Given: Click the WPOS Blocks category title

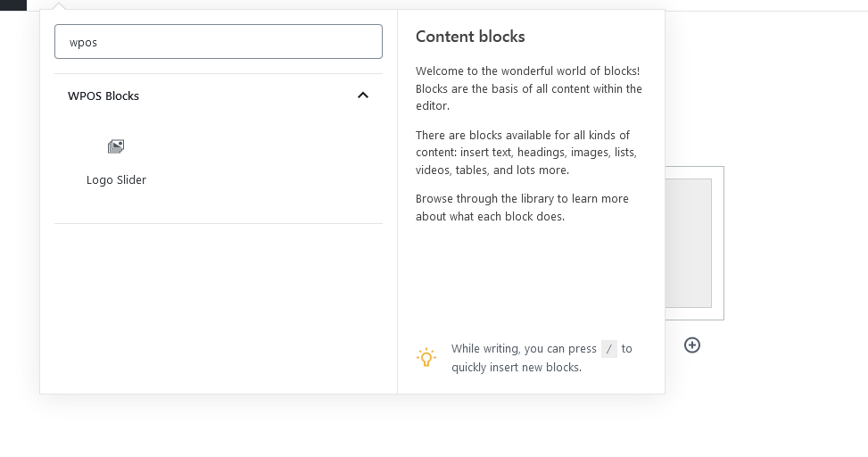Looking at the screenshot, I should click(x=103, y=96).
